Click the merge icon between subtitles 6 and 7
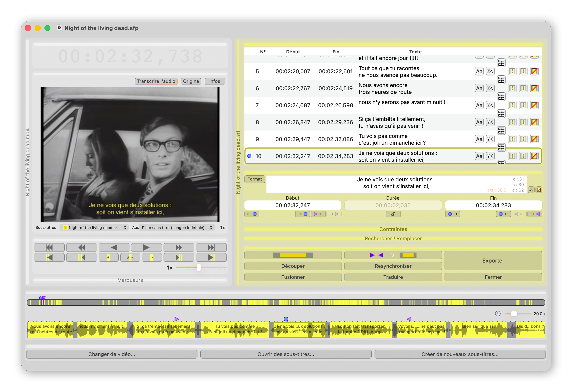This screenshot has width=572, height=392. (501, 97)
